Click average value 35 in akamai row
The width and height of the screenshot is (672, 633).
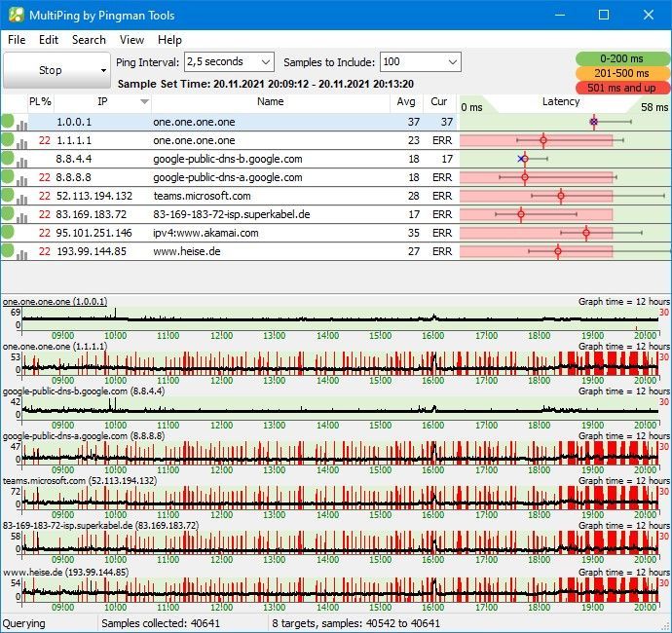[414, 233]
